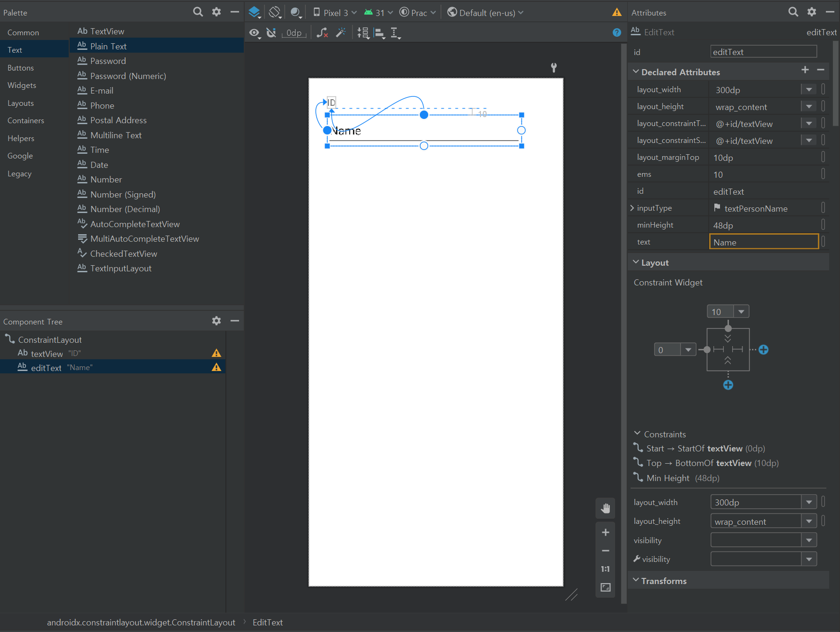Add right constraint plus in Constraint Widget
This screenshot has height=632, width=840.
763,350
